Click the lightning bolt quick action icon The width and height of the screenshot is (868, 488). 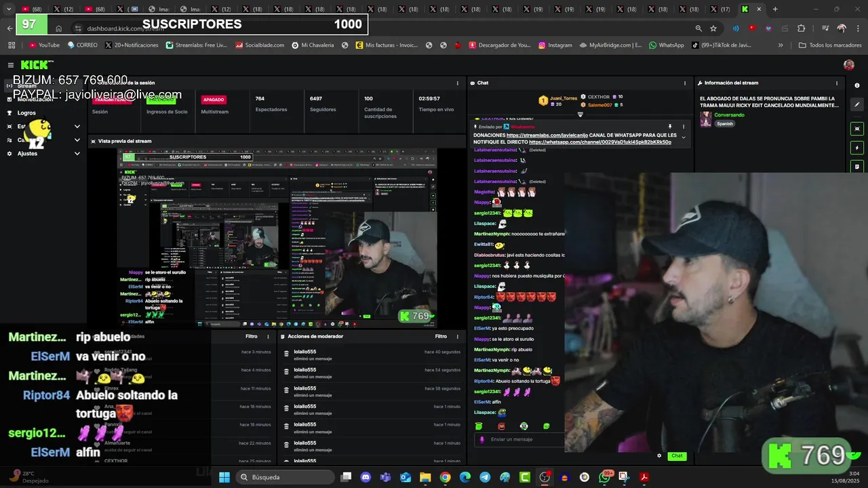[857, 148]
